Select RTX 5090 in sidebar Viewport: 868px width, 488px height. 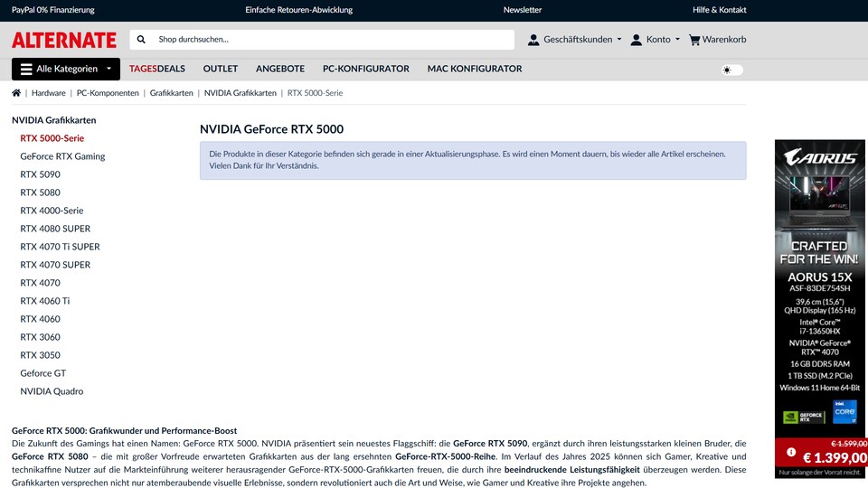click(40, 174)
